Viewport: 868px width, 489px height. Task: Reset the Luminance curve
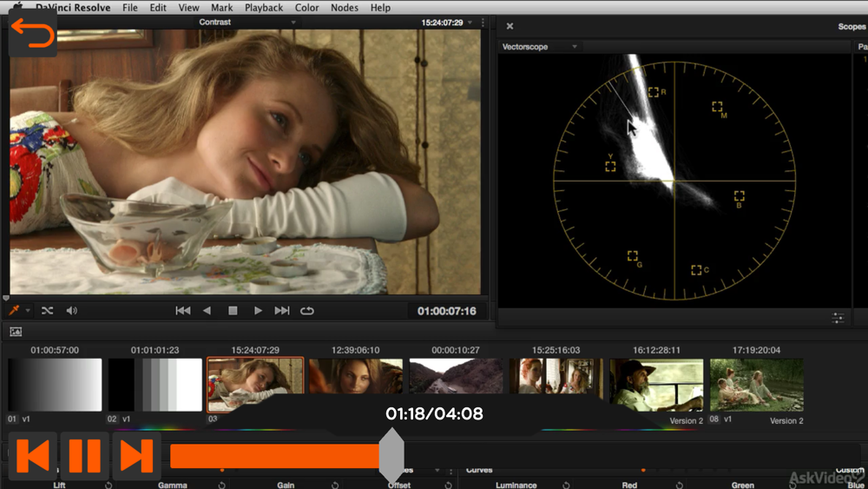pos(566,486)
